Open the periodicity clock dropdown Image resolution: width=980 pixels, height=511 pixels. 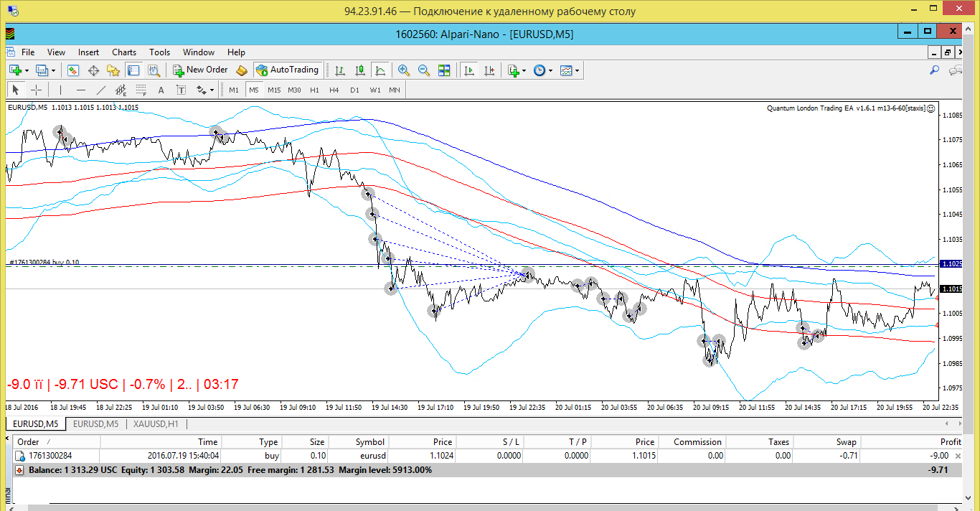pyautogui.click(x=543, y=70)
